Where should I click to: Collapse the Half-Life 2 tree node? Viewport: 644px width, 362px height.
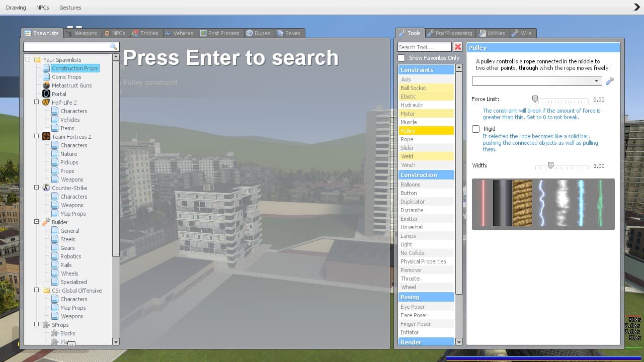pyautogui.click(x=37, y=102)
